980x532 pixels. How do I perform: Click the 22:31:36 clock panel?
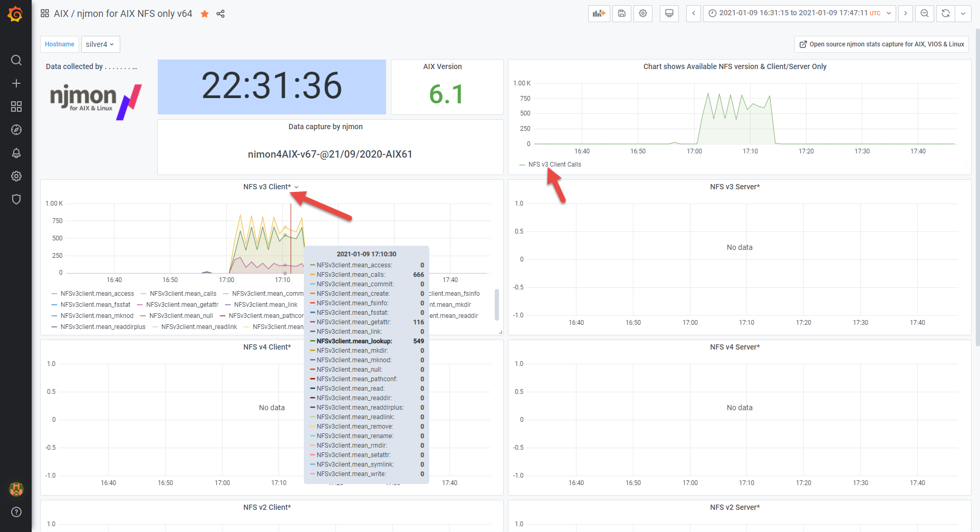(272, 86)
